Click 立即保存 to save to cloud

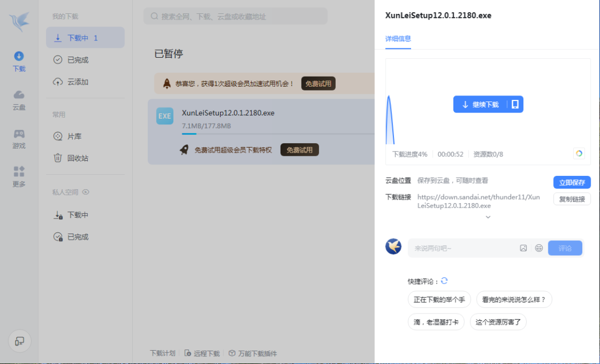(572, 183)
